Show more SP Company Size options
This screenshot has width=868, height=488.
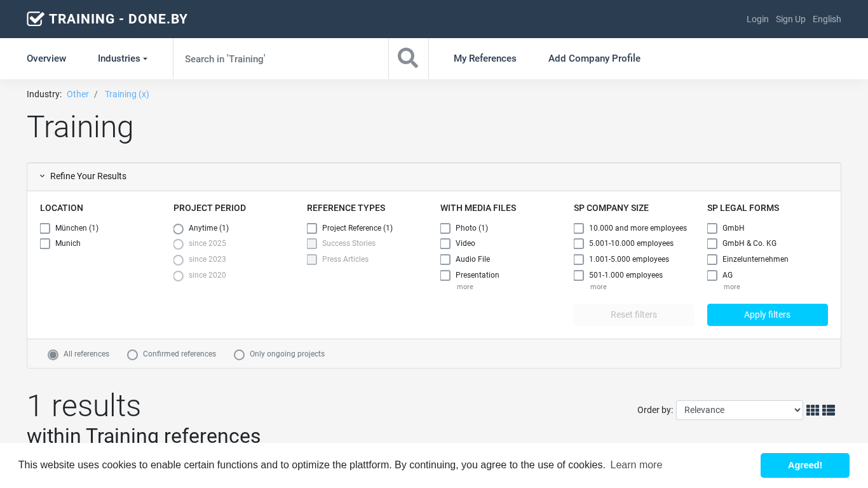pos(598,287)
